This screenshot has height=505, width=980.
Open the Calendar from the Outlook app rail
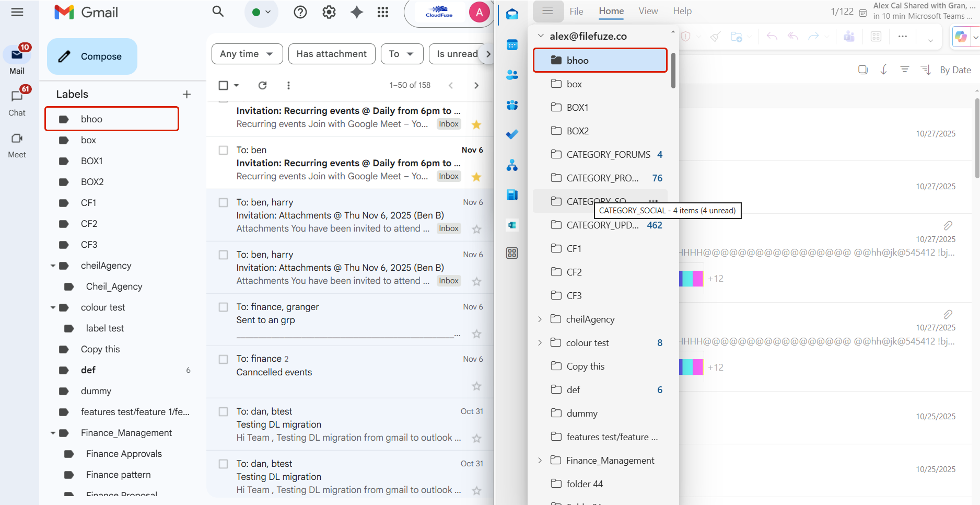click(512, 44)
